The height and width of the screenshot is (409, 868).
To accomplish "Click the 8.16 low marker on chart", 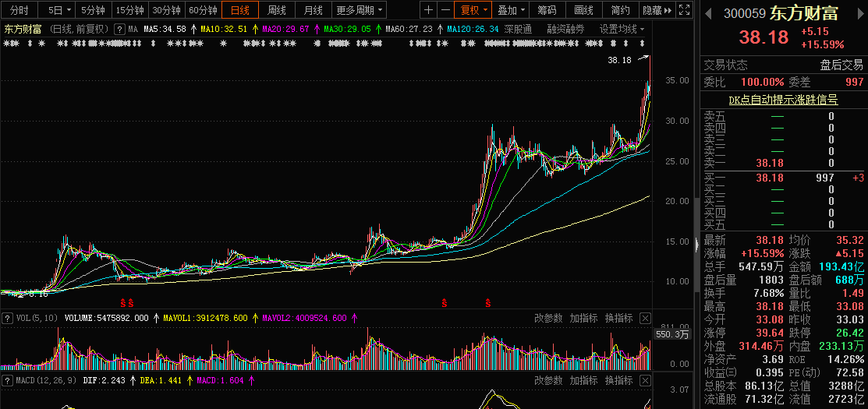I will click(37, 294).
